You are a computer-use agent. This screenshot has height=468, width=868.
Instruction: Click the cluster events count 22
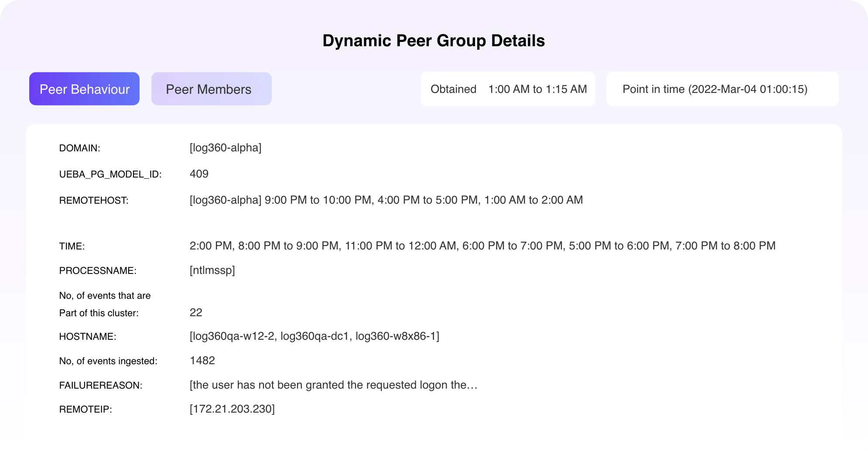click(196, 312)
